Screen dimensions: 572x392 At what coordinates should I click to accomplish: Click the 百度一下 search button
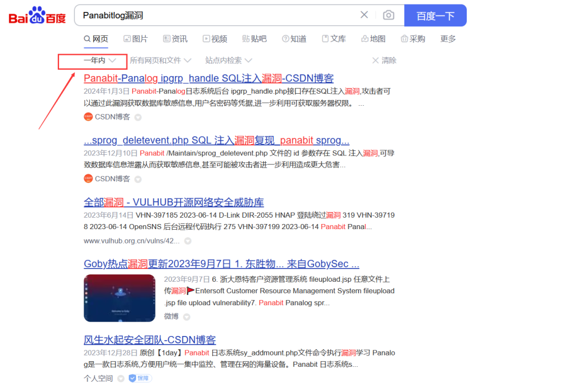click(435, 15)
